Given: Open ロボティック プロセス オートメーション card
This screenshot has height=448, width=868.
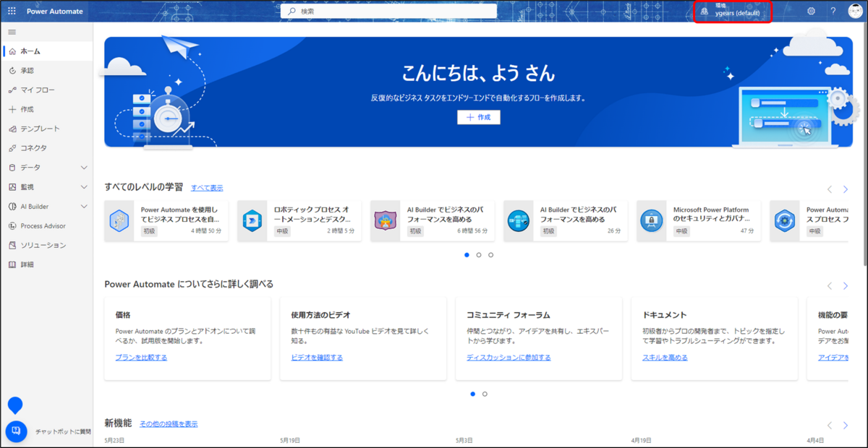Looking at the screenshot, I should [x=299, y=221].
